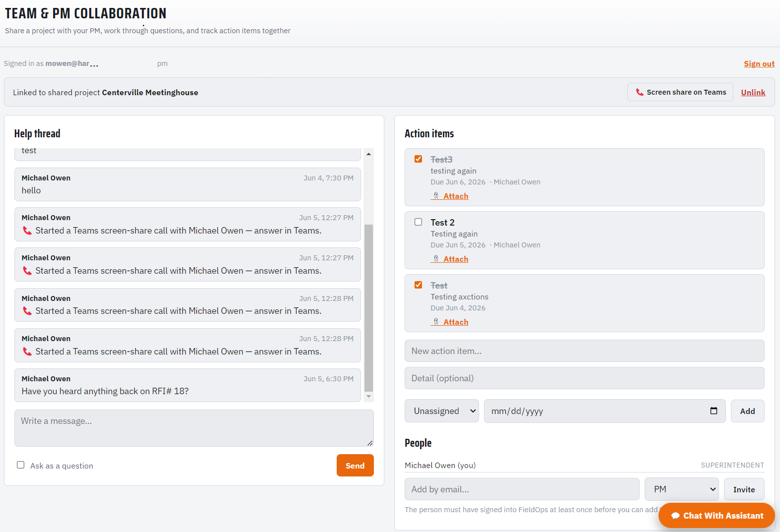780x532 pixels.
Task: Click the Detail (optional) field
Action: pyautogui.click(x=585, y=378)
